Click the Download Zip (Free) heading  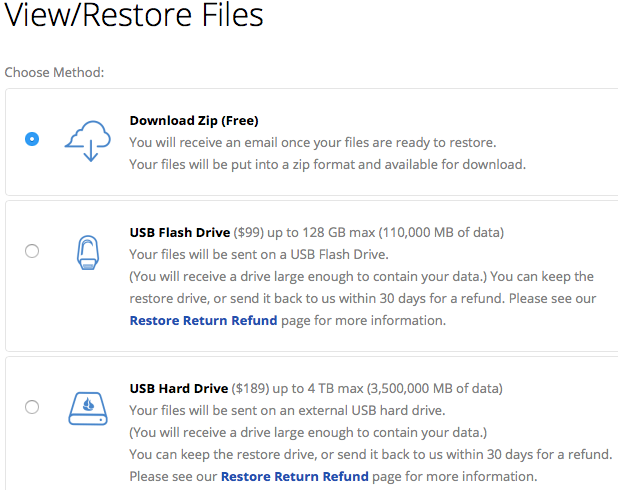(194, 121)
